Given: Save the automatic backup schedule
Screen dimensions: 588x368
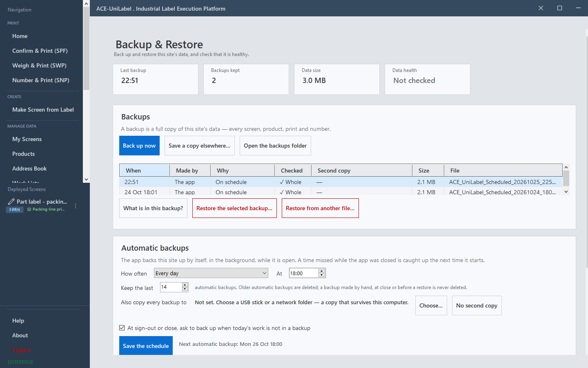Looking at the screenshot, I should pyautogui.click(x=146, y=346).
